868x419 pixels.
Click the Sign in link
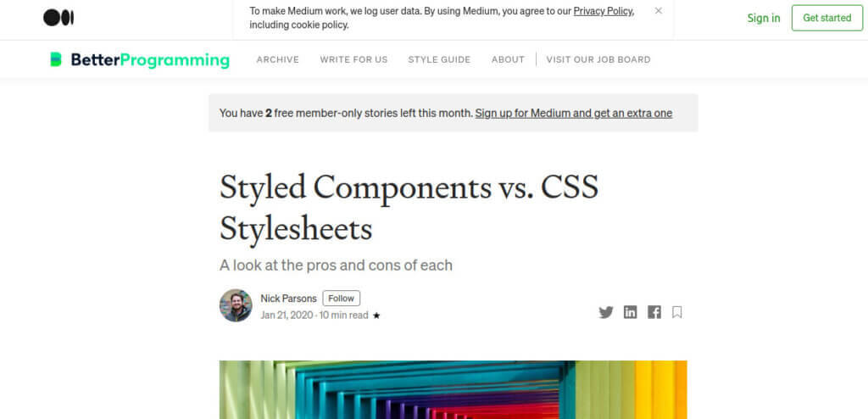point(764,18)
